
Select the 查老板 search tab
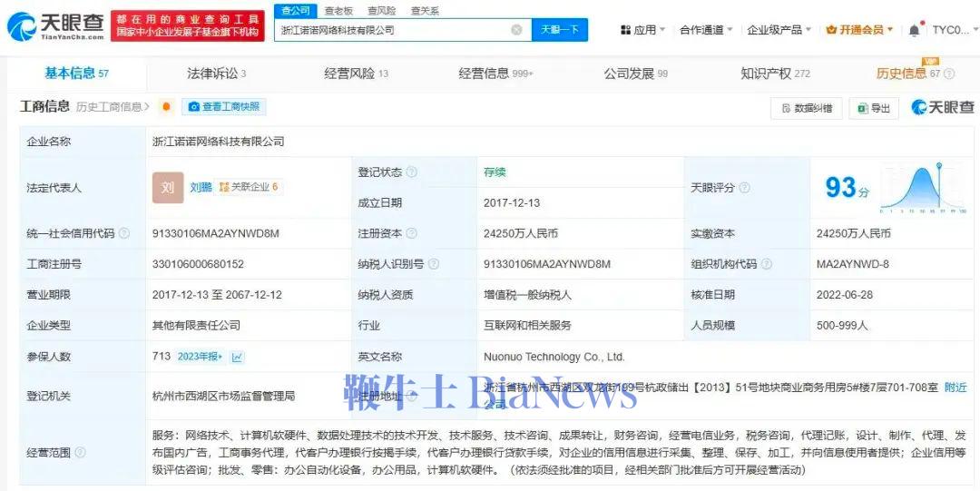tap(338, 11)
